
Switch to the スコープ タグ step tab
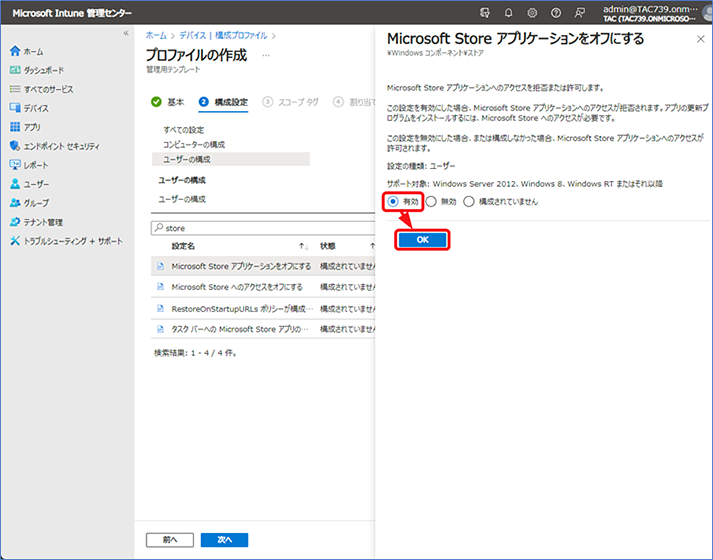[x=291, y=102]
